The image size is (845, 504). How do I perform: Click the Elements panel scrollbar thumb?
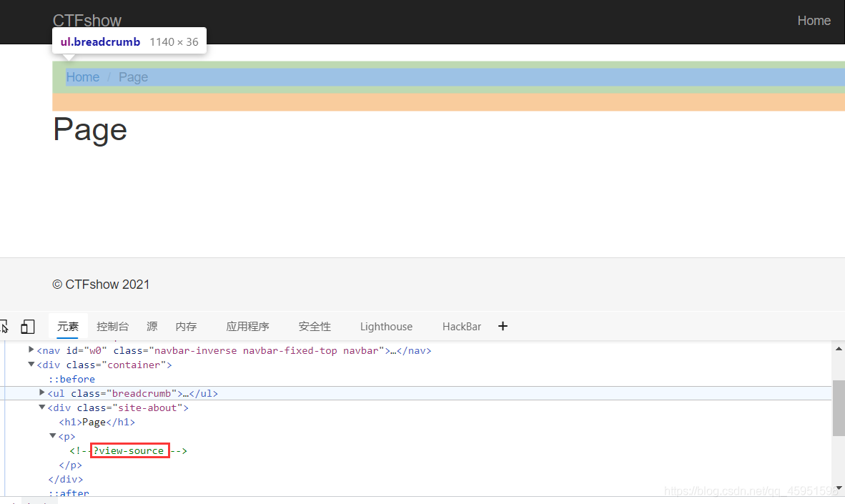coord(839,407)
